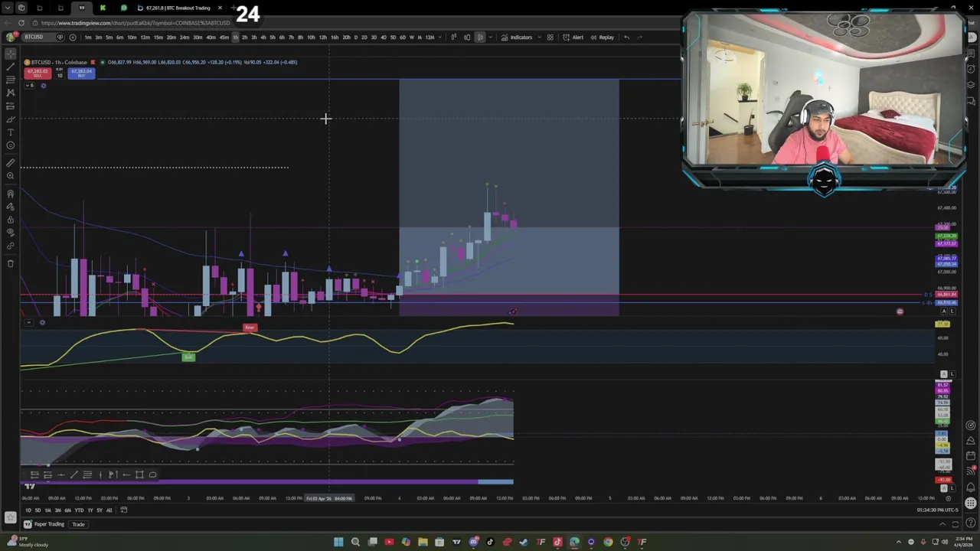
Task: Open the weather widget showing Mostly cloudy
Action: 27,542
